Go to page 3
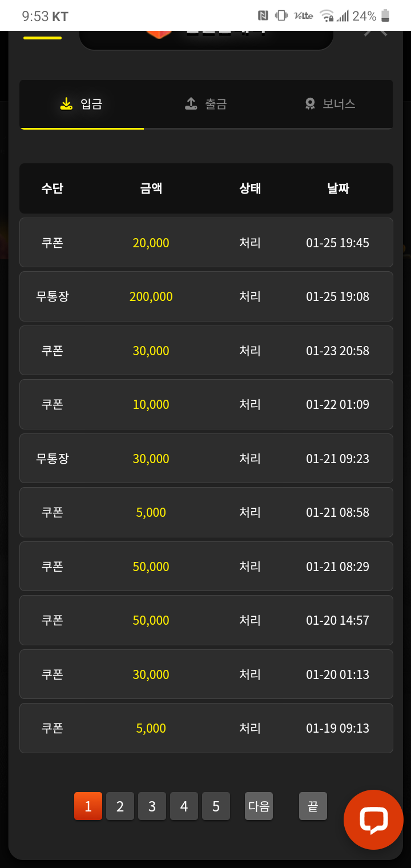 point(152,806)
